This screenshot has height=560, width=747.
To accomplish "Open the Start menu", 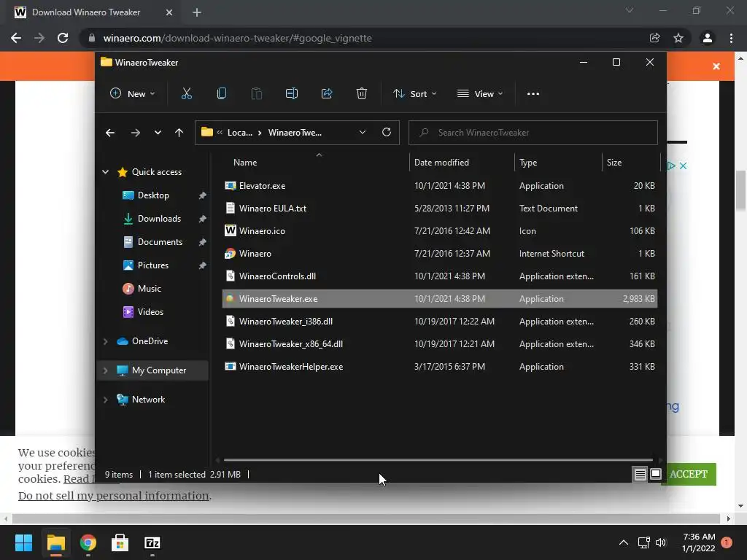I will pos(23,542).
